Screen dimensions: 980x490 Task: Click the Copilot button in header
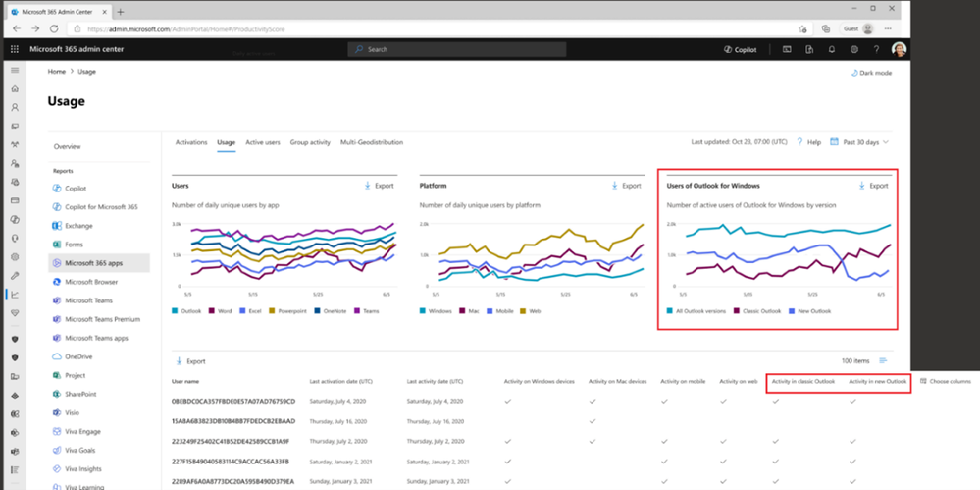pyautogui.click(x=740, y=49)
